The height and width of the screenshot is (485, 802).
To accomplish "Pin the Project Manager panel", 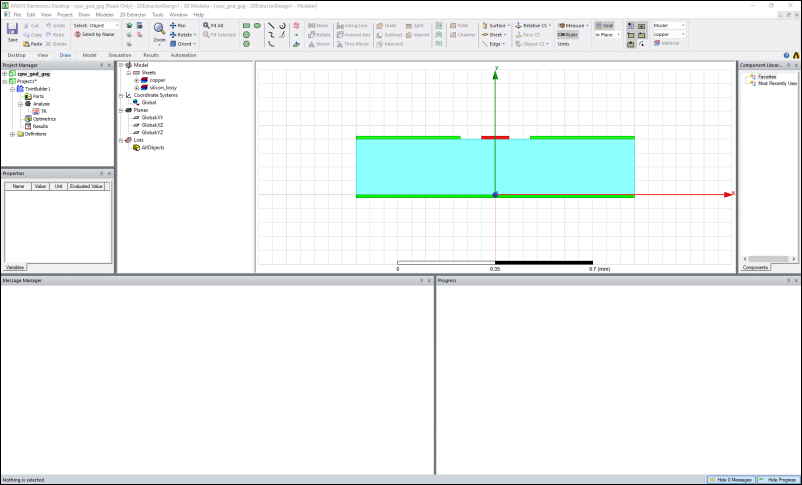I will click(101, 65).
